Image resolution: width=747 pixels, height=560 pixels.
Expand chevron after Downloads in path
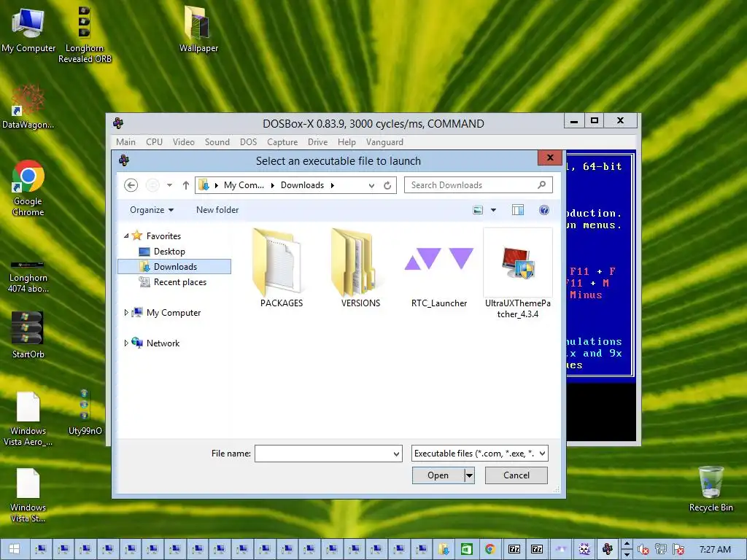pos(333,185)
